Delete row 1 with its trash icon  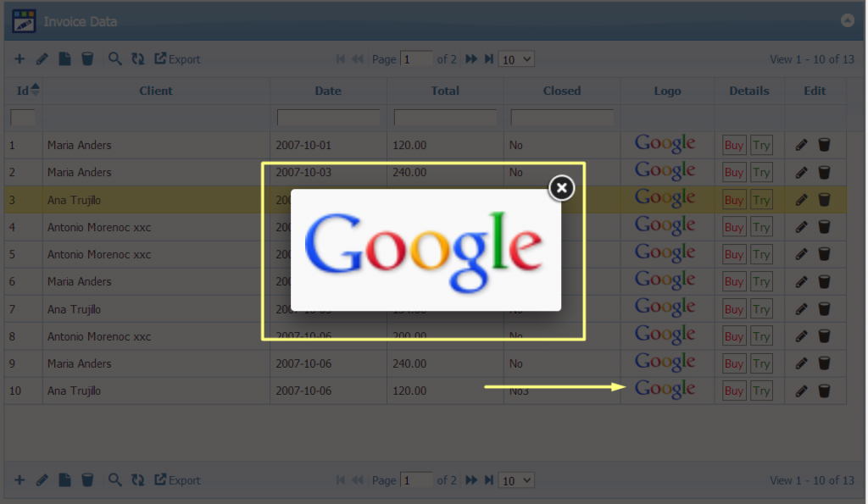point(824,145)
